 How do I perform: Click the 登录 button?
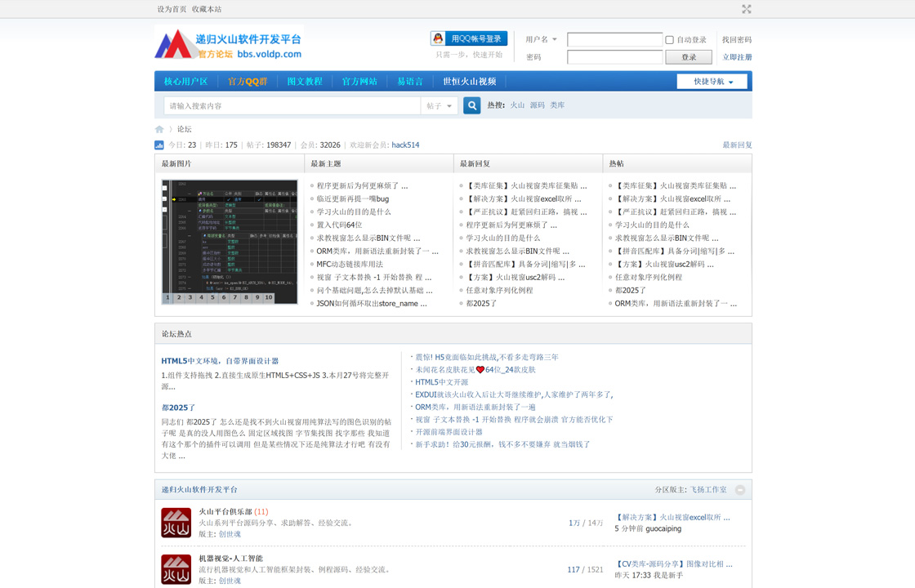coord(689,57)
